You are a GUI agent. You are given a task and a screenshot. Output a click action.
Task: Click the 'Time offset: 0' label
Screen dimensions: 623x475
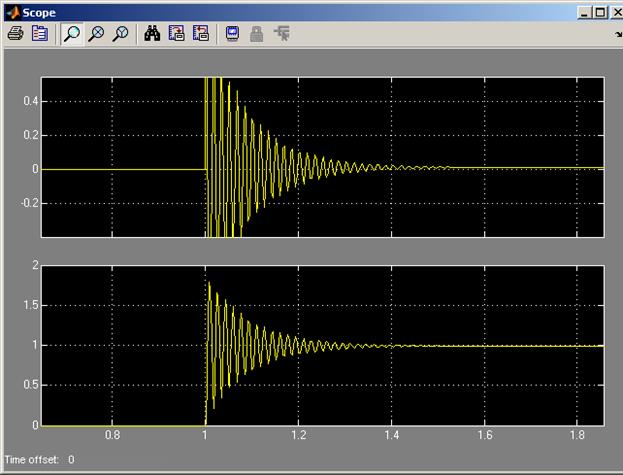(39, 460)
